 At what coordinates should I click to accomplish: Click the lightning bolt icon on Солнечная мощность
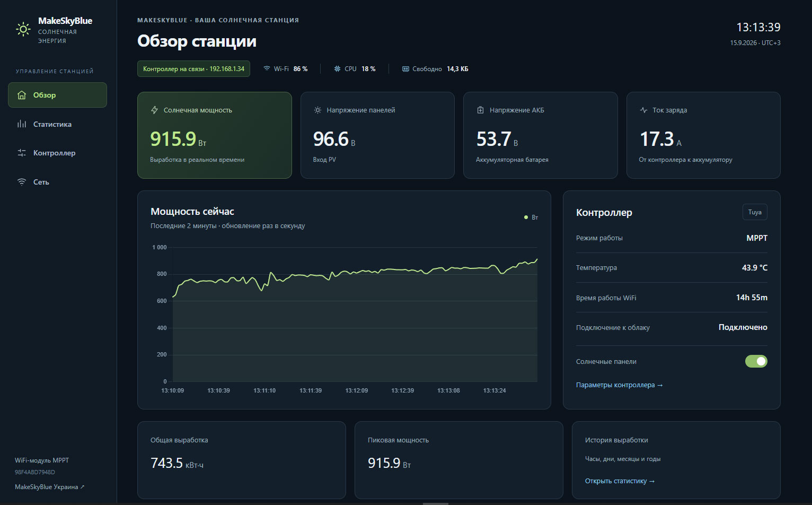click(x=155, y=110)
